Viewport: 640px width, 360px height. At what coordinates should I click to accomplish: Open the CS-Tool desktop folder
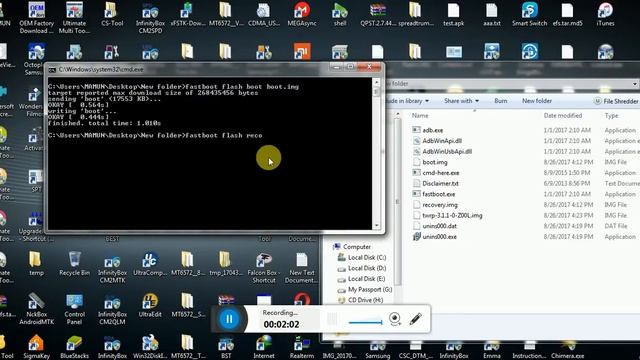pos(112,14)
